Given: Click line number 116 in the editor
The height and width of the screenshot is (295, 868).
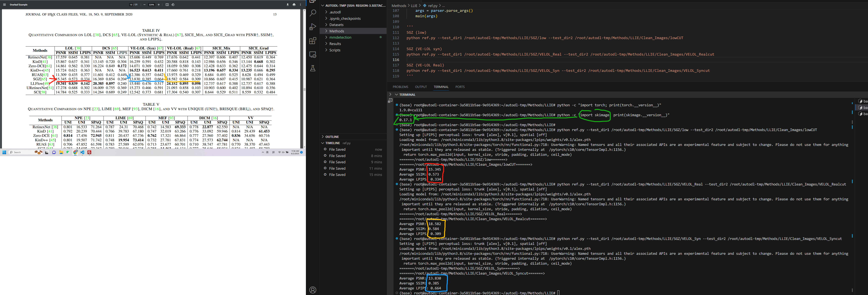Looking at the screenshot, I should click(396, 60).
